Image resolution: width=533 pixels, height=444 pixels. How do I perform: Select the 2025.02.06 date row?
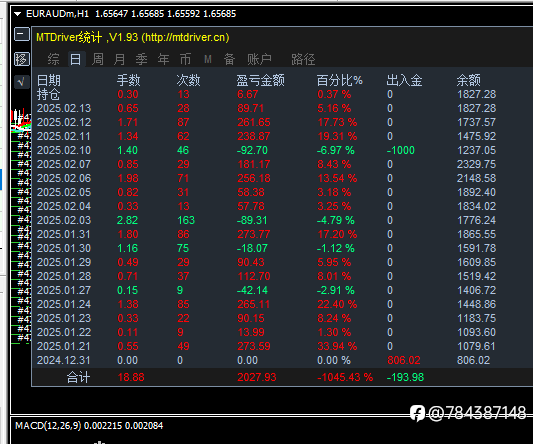click(64, 178)
